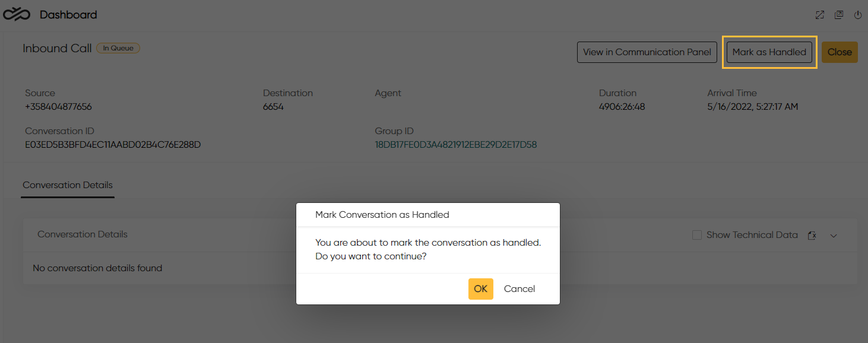Select the Conversation ID value text
868x343 pixels.
click(113, 145)
